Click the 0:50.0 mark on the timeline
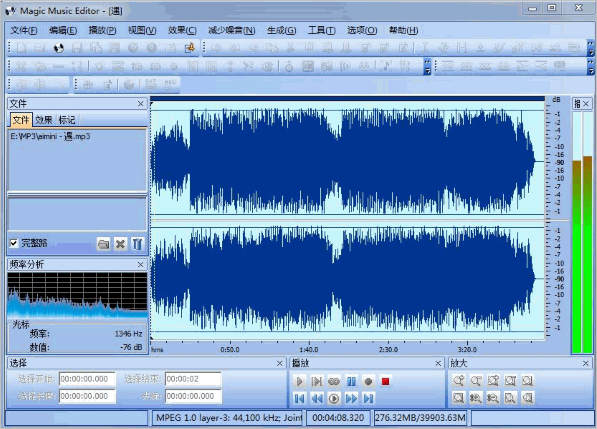The image size is (597, 429). 230,349
